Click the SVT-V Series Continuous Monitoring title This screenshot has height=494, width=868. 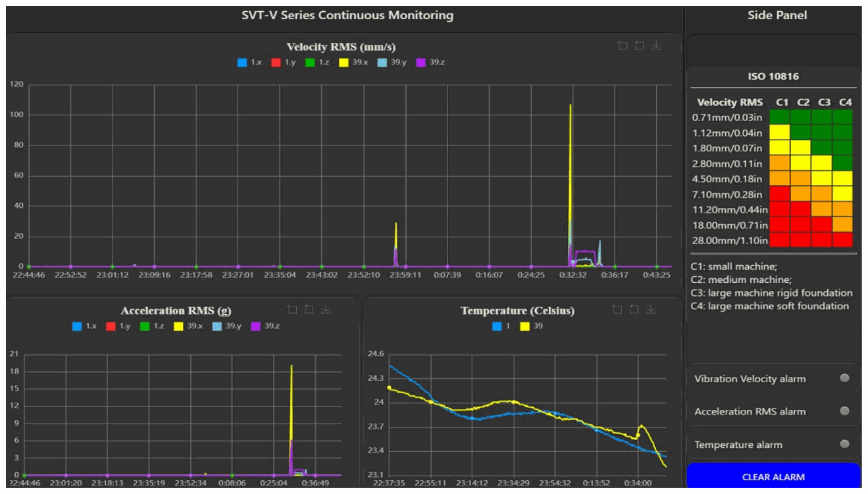click(347, 15)
